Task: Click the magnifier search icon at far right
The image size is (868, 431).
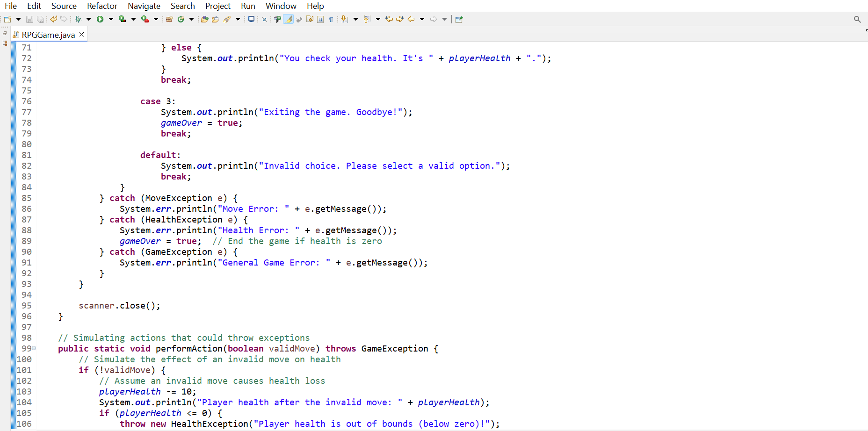Action: point(857,19)
